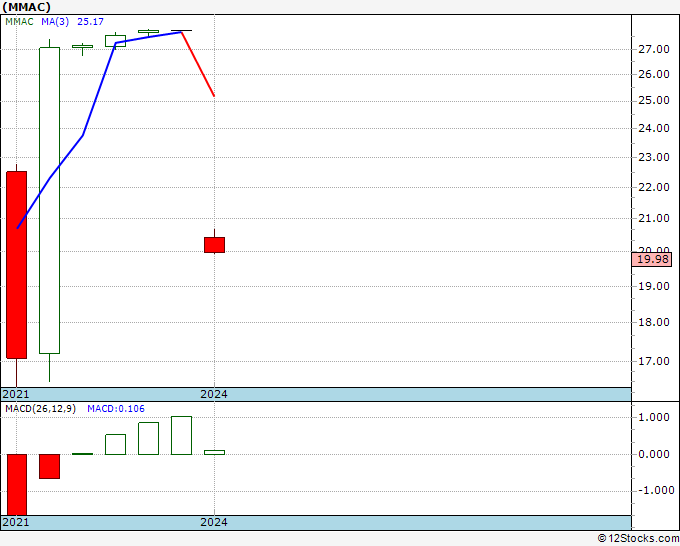Click the 24.00 price axis label
The width and height of the screenshot is (680, 546).
tap(654, 128)
